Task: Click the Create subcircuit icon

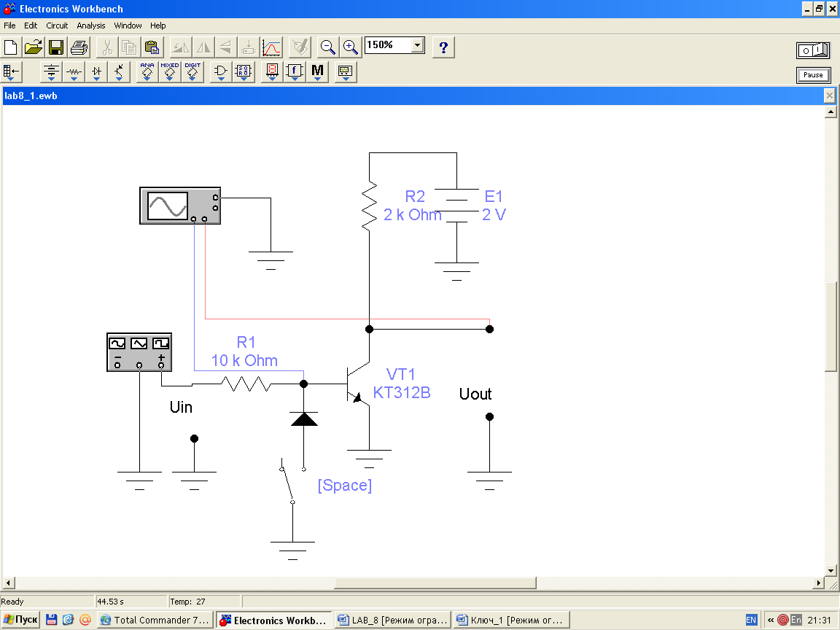Action: 249,47
